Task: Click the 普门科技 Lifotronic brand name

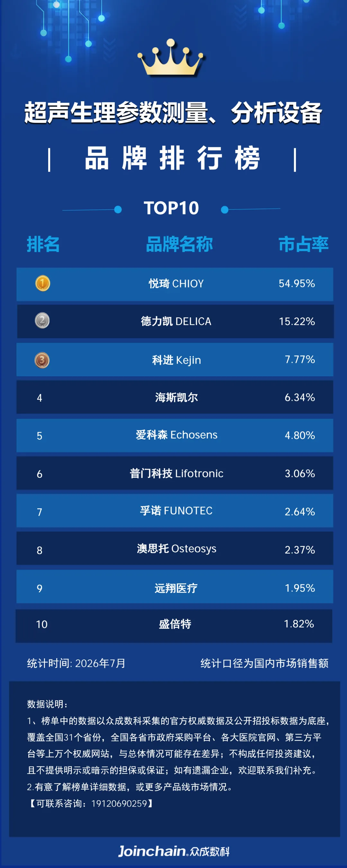Action: coord(176,473)
